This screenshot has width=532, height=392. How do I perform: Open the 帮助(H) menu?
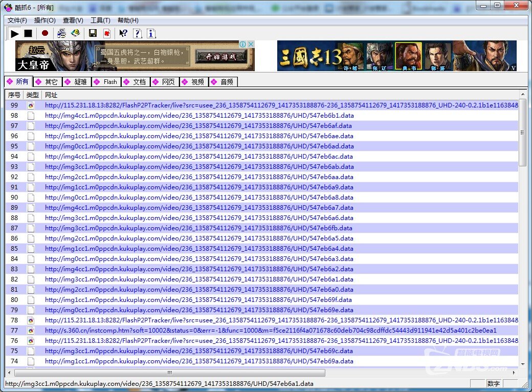pos(128,20)
